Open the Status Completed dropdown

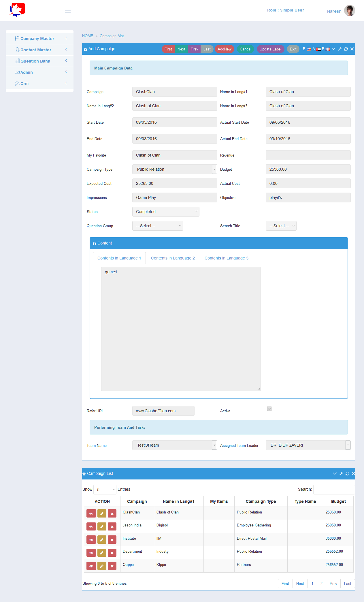(166, 212)
